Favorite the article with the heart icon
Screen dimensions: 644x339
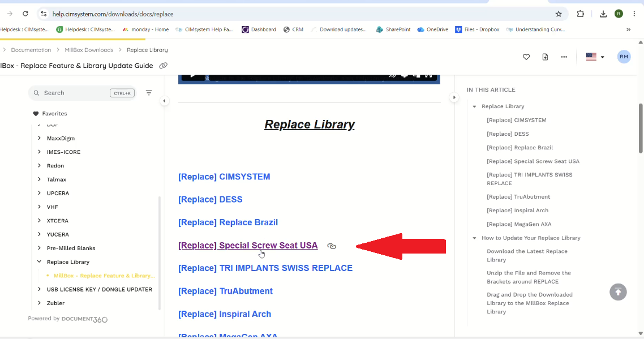[x=526, y=57]
